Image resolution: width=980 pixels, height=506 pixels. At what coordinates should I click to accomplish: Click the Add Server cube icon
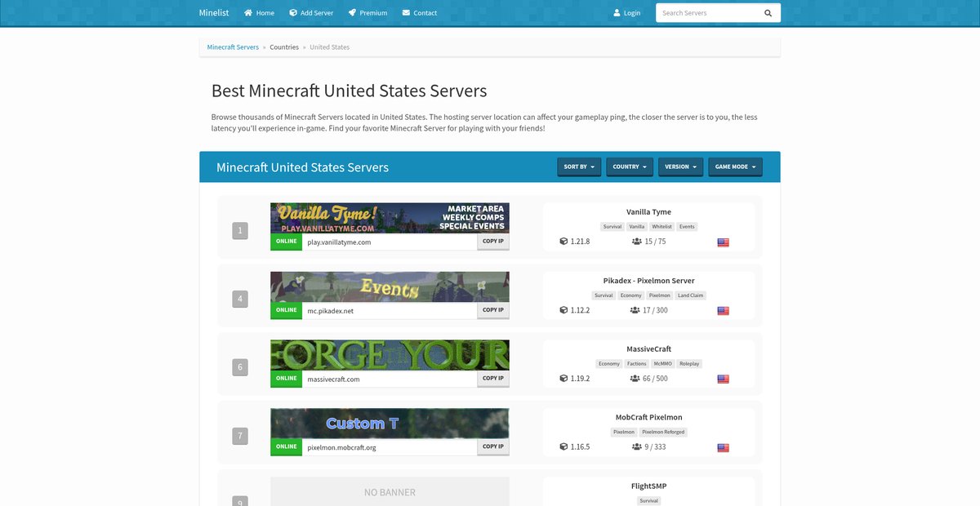tap(293, 13)
